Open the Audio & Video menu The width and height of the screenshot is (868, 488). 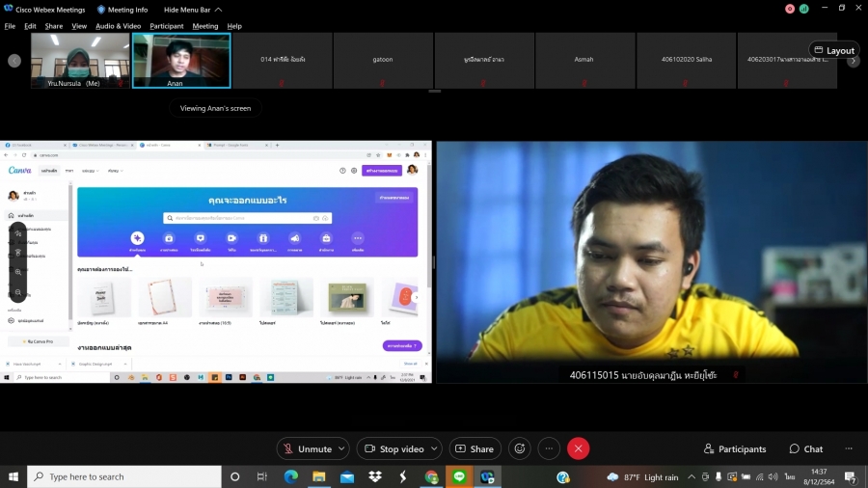(x=118, y=26)
